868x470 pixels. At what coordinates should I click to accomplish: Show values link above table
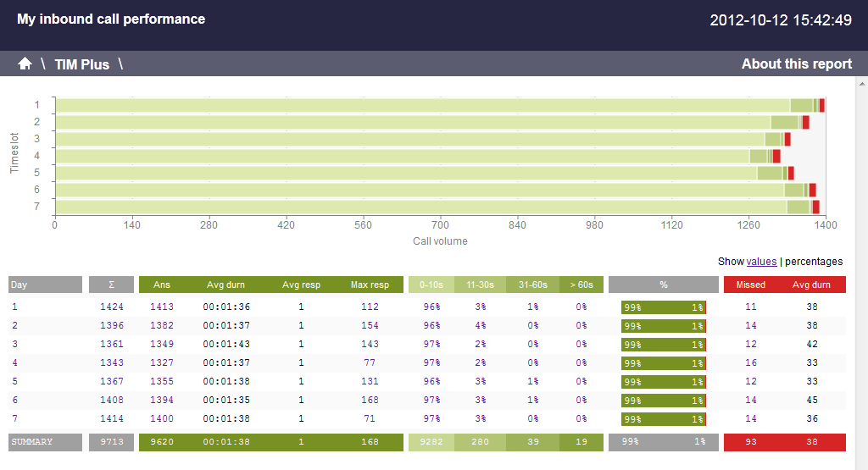click(761, 262)
